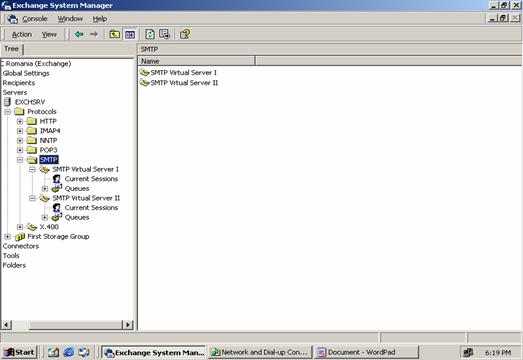Click the Back arrow toolbar icon
Screen dimensions: 523x360
click(x=79, y=34)
